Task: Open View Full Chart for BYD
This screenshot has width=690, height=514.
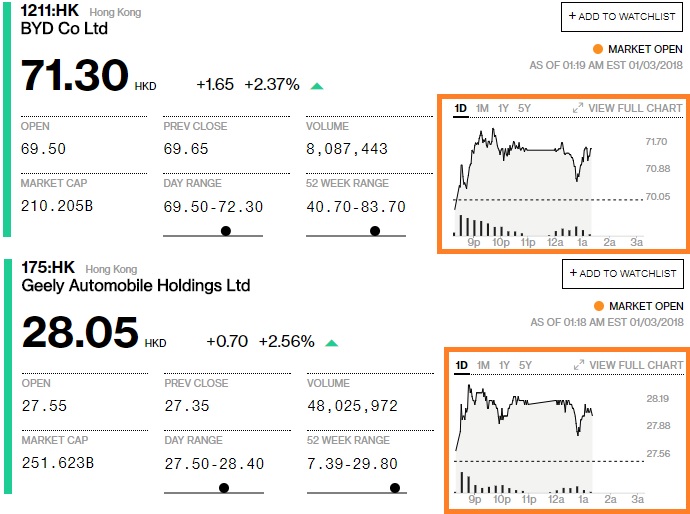Action: click(x=635, y=108)
